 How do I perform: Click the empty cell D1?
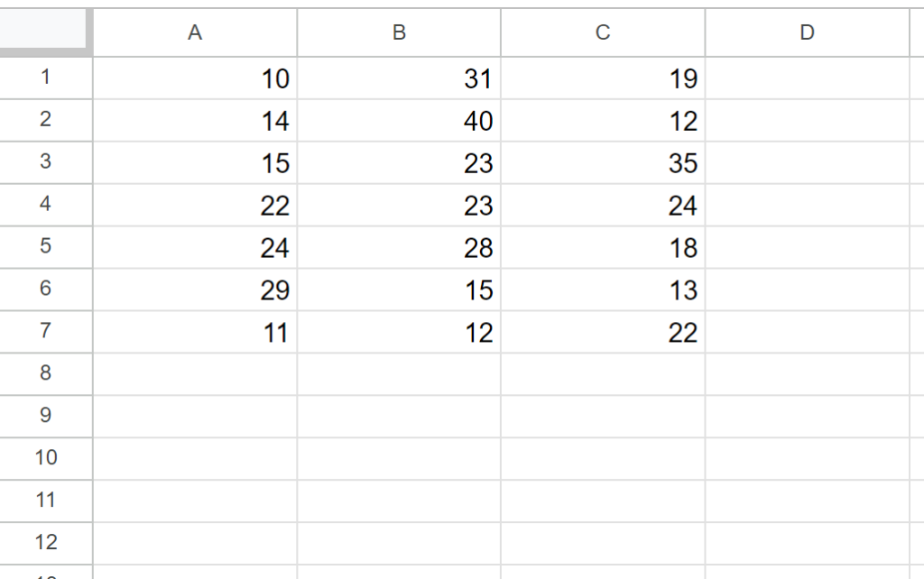point(807,78)
